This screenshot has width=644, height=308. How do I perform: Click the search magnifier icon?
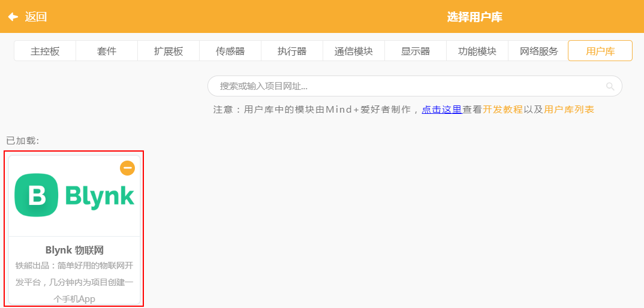coord(610,86)
